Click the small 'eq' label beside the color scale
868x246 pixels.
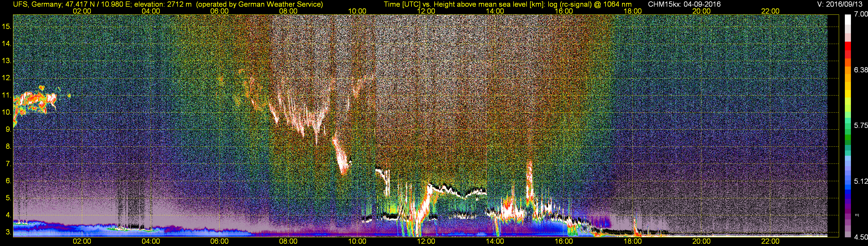click(857, 215)
